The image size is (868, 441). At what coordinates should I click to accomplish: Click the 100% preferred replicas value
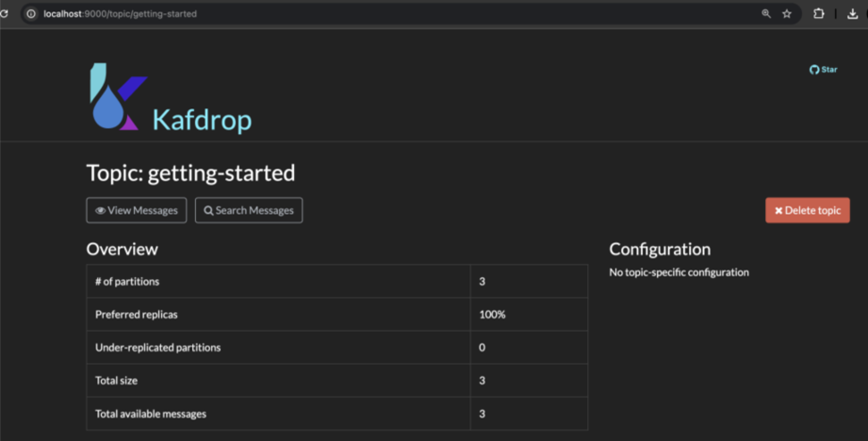(492, 315)
